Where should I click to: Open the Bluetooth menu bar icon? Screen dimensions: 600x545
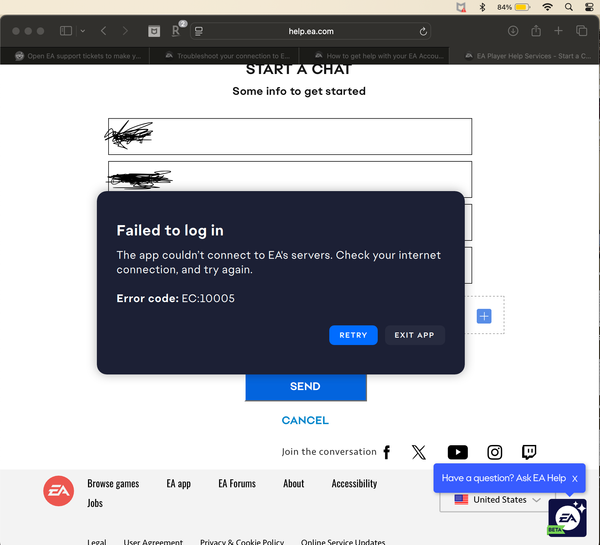483,7
